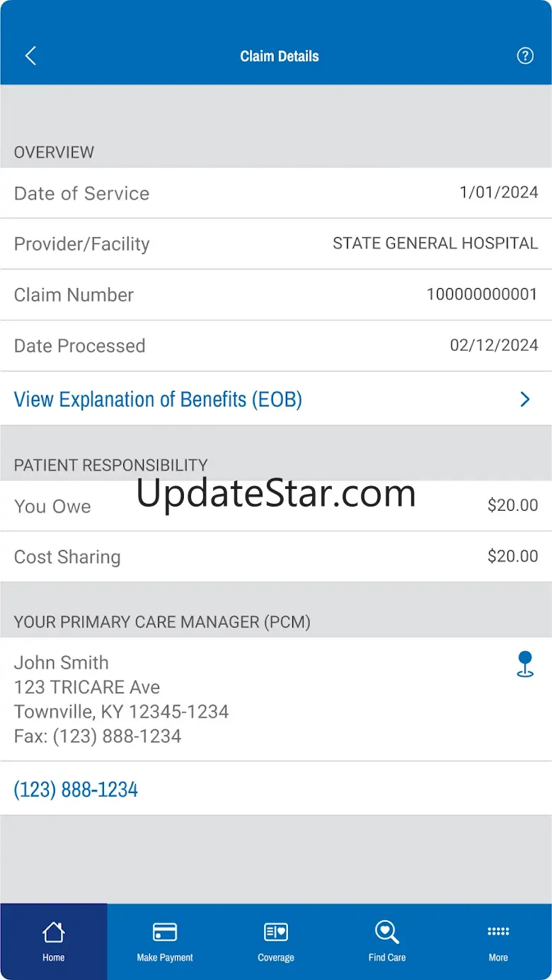The image size is (552, 980).
Task: Switch to the Coverage tab label
Action: pos(275,957)
